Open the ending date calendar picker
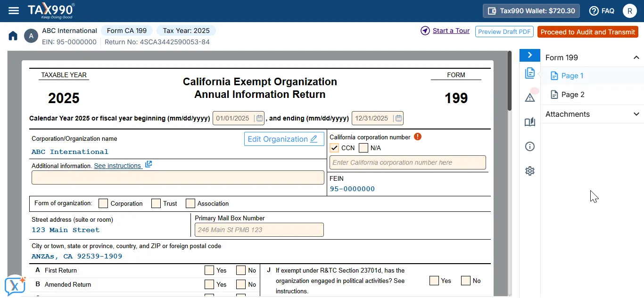This screenshot has width=644, height=298. (397, 118)
